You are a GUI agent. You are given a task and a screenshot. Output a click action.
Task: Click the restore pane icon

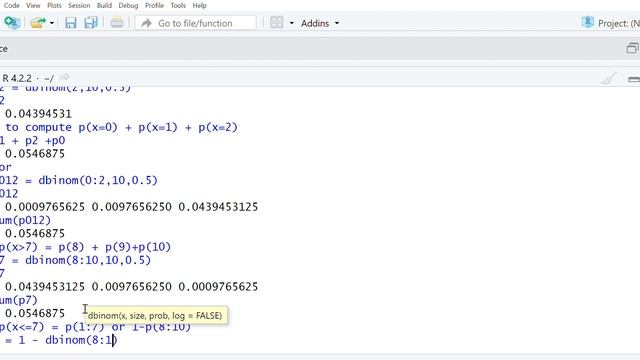pos(632,48)
